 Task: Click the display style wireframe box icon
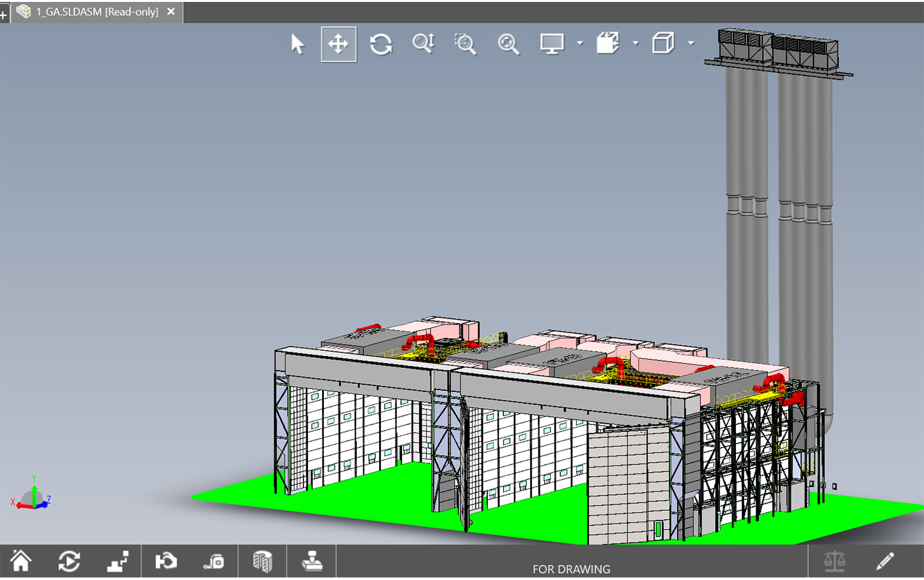pyautogui.click(x=663, y=44)
